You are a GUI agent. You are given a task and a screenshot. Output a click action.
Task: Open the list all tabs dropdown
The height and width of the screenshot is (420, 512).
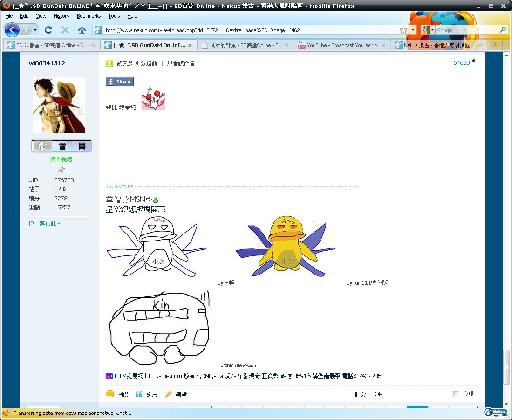(x=506, y=45)
